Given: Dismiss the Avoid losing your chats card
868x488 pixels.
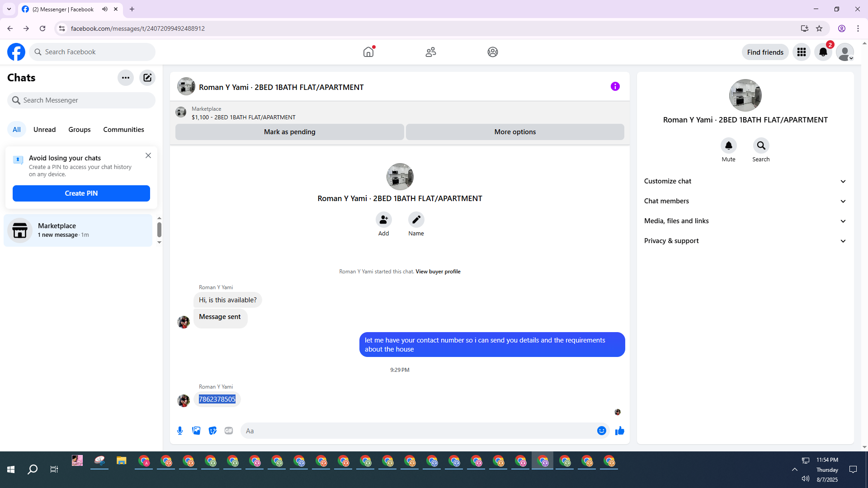Looking at the screenshot, I should point(148,155).
